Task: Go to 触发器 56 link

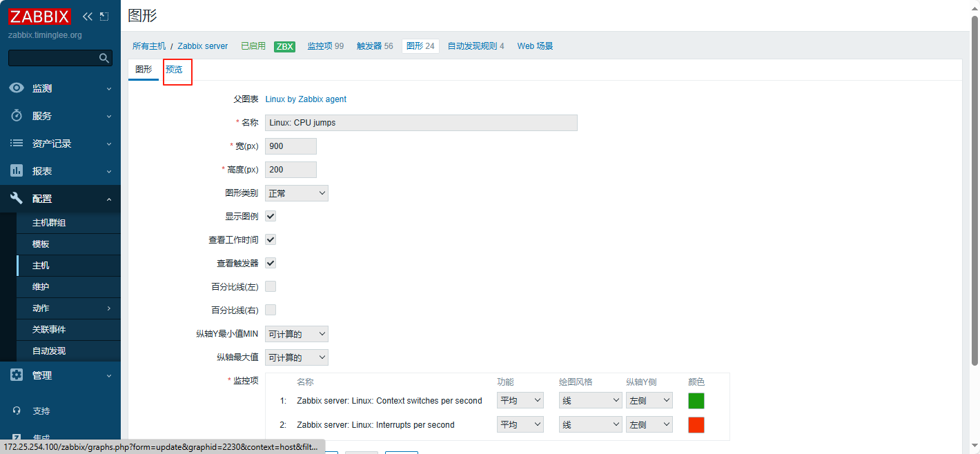Action: click(375, 46)
